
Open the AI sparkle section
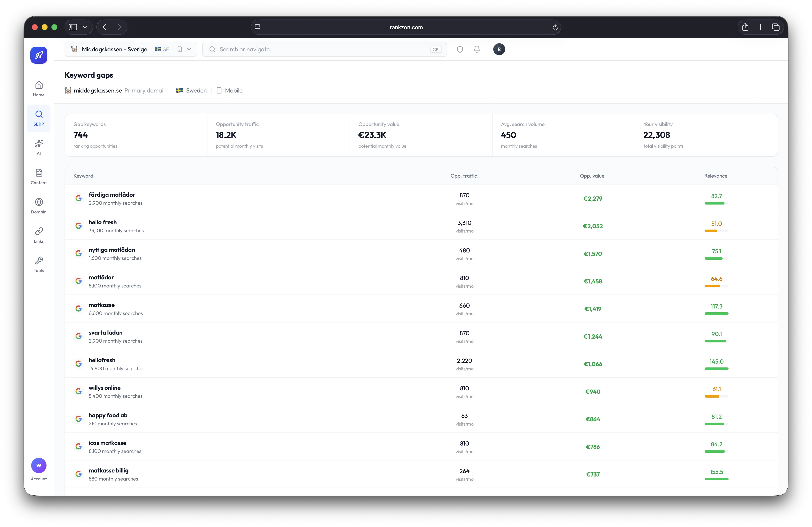pos(39,148)
